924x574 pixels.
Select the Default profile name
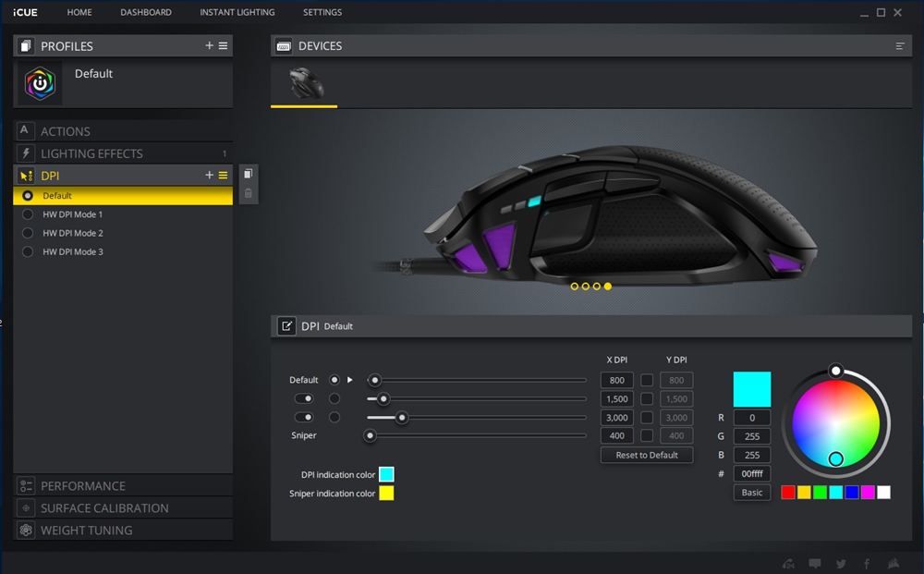point(93,74)
